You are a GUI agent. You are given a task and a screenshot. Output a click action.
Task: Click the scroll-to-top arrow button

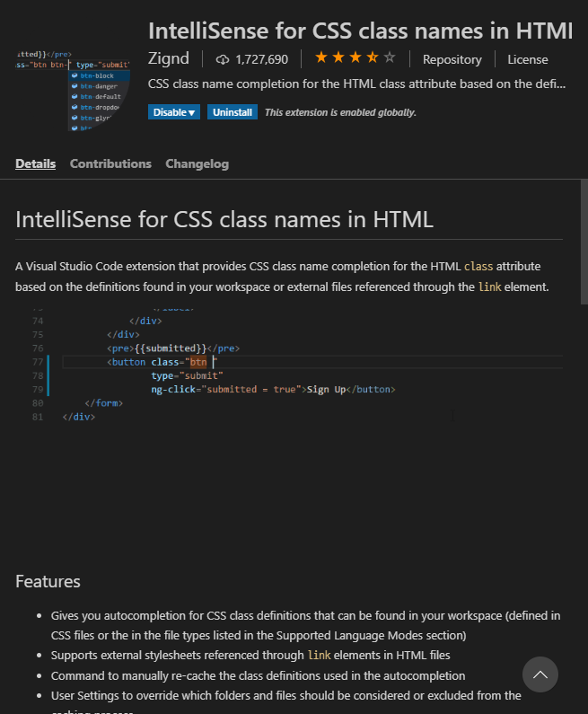pos(540,674)
